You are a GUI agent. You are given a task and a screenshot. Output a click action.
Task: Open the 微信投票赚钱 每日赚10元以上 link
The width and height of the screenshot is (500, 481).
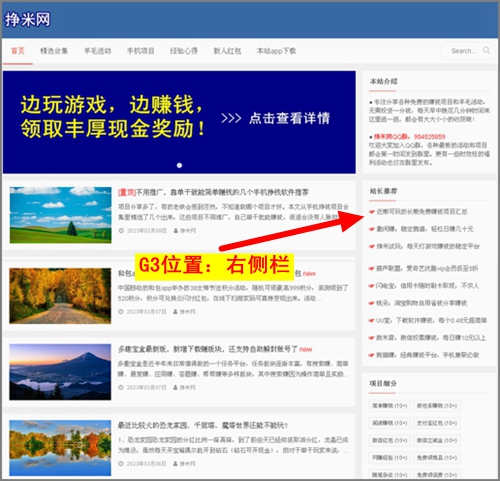click(431, 338)
